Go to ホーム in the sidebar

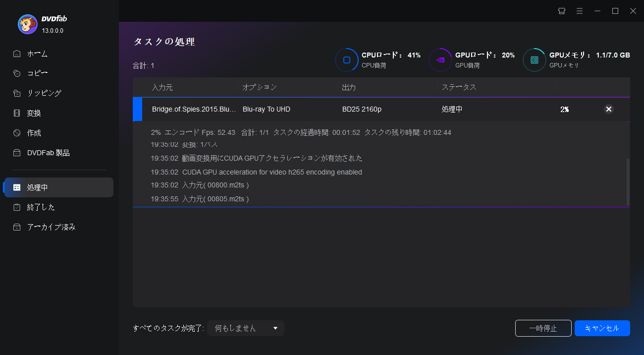(37, 54)
